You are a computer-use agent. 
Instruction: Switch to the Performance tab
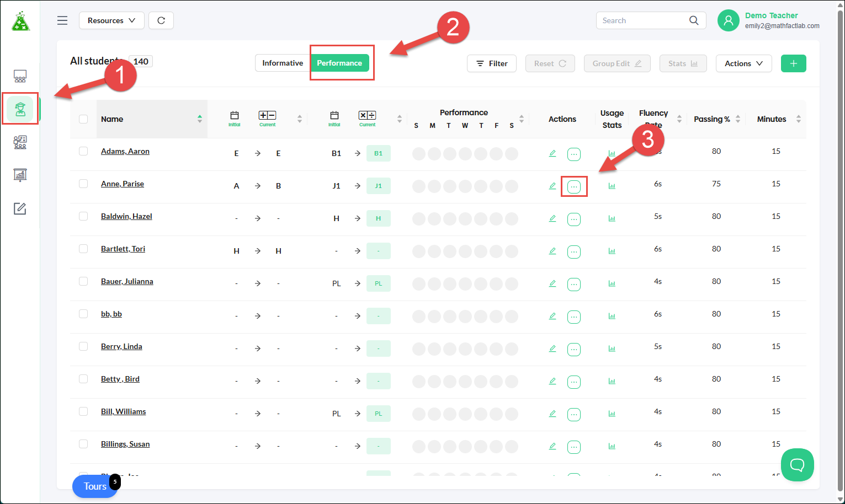339,63
